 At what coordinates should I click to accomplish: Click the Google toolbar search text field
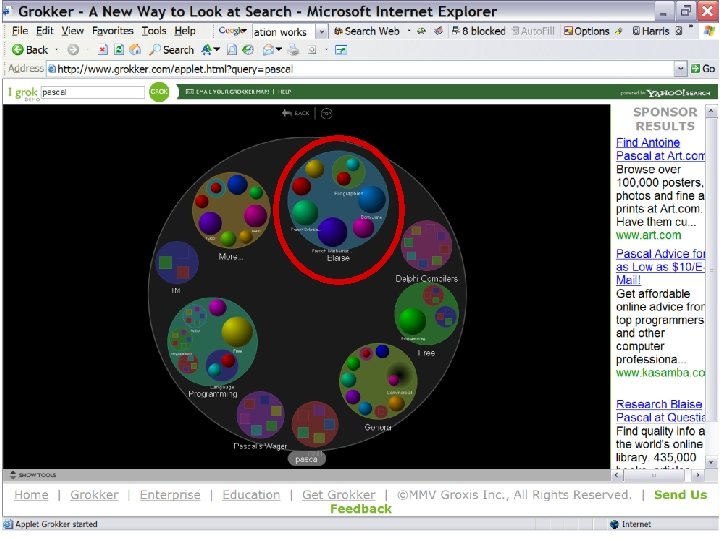pyautogui.click(x=284, y=32)
